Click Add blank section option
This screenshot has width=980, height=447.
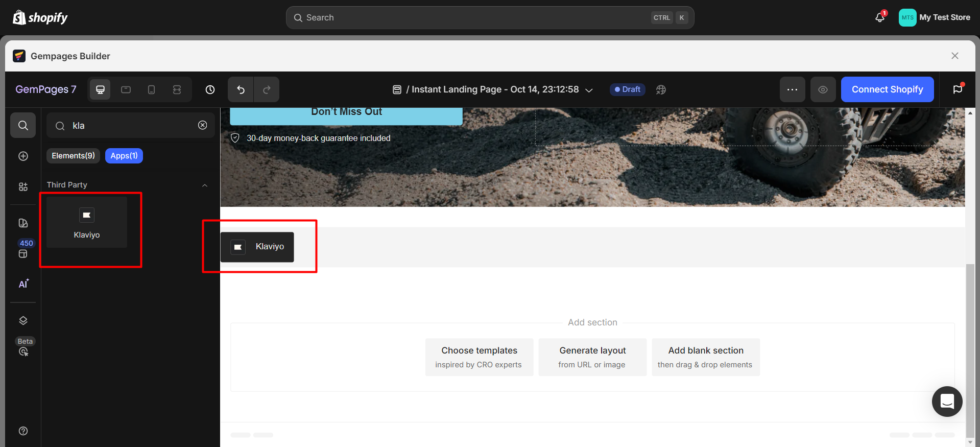[x=705, y=357]
